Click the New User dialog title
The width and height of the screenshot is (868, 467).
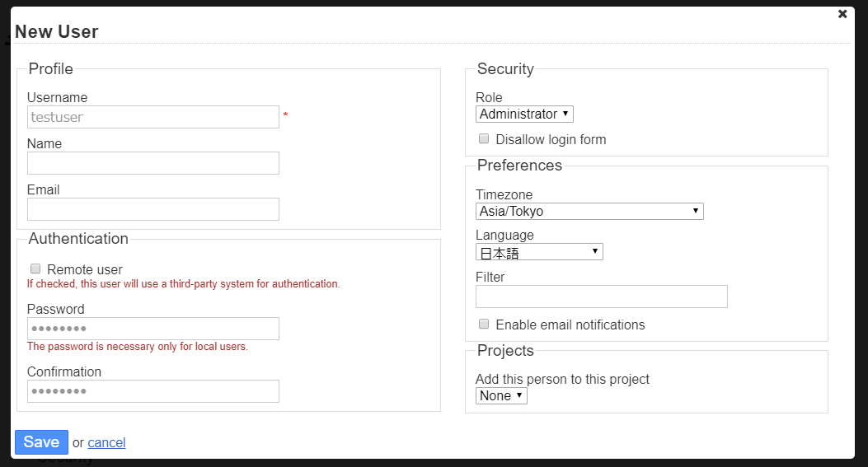click(57, 32)
